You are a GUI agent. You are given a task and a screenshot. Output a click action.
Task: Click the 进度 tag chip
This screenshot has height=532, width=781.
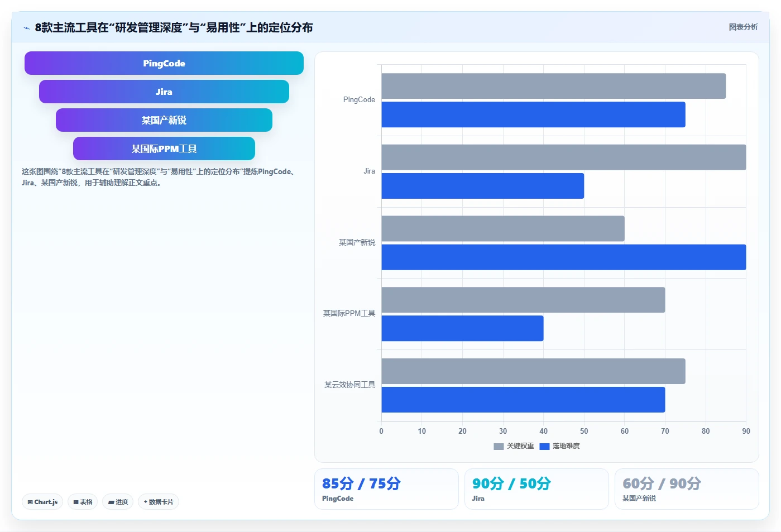pyautogui.click(x=118, y=502)
